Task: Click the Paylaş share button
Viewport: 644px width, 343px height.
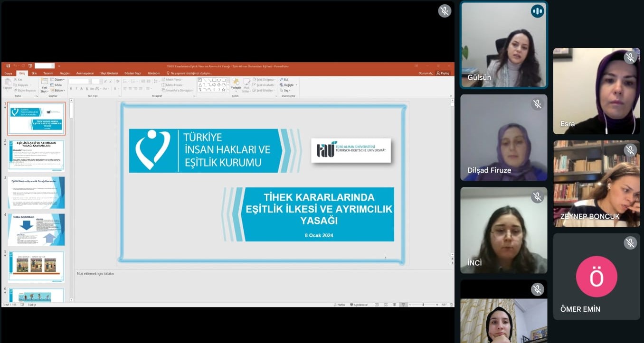Action: [443, 74]
